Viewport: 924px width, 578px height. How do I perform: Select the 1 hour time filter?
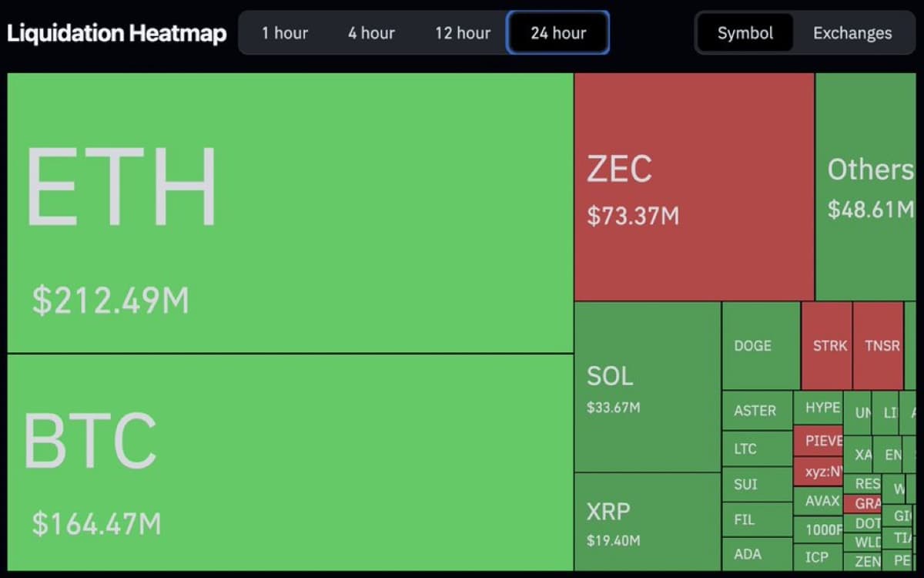286,33
